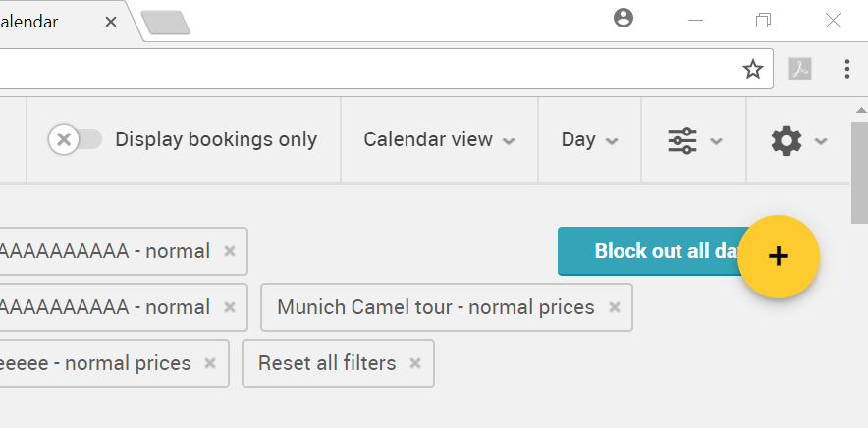Click the page vertical scrollbar thumb
This screenshot has height=428, width=868.
pyautogui.click(x=860, y=172)
